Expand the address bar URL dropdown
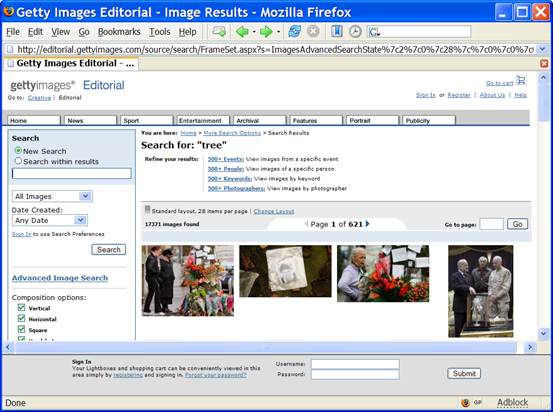Screen dimensions: 553x412 tap(543, 49)
